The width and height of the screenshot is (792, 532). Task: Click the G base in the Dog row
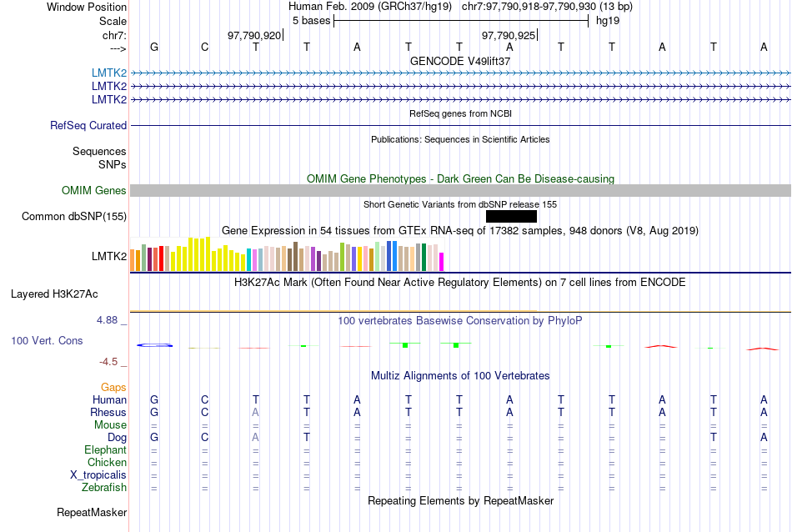[154, 438]
